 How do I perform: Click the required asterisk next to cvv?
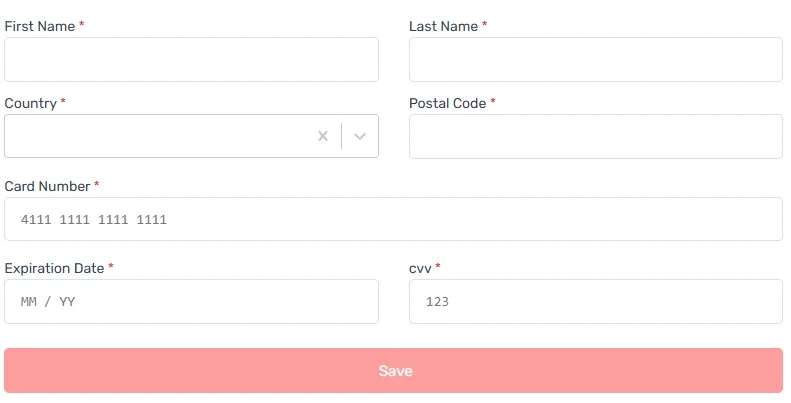click(x=438, y=267)
